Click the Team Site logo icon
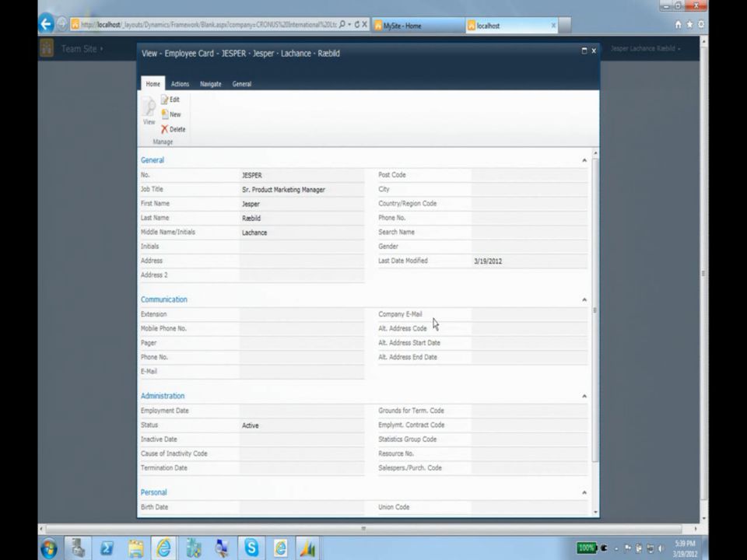The width and height of the screenshot is (747, 560). tap(47, 48)
